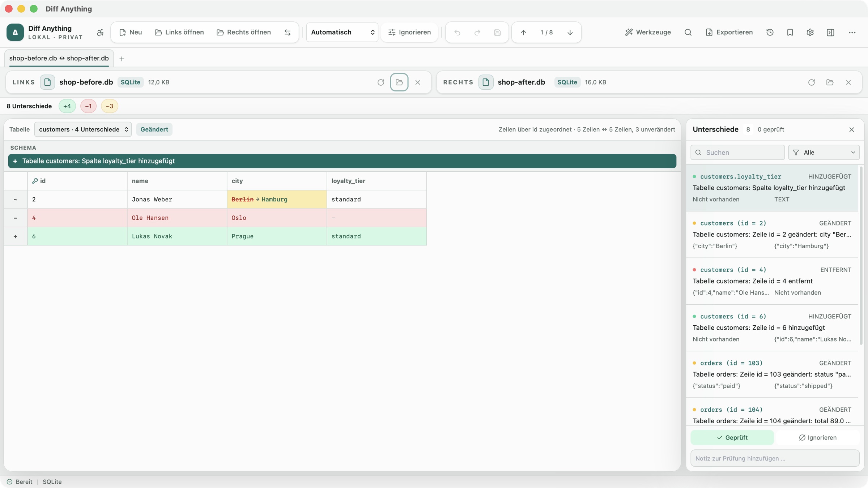Remove shop-after.db from right side
Screen dimensions: 868x488
848,82
